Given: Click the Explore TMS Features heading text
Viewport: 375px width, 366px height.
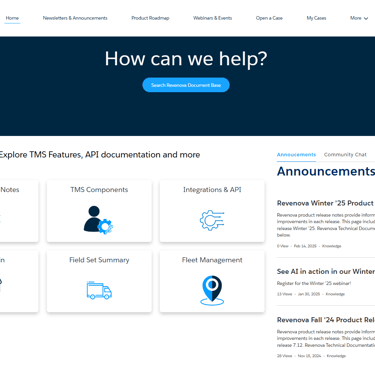Looking at the screenshot, I should tap(100, 155).
